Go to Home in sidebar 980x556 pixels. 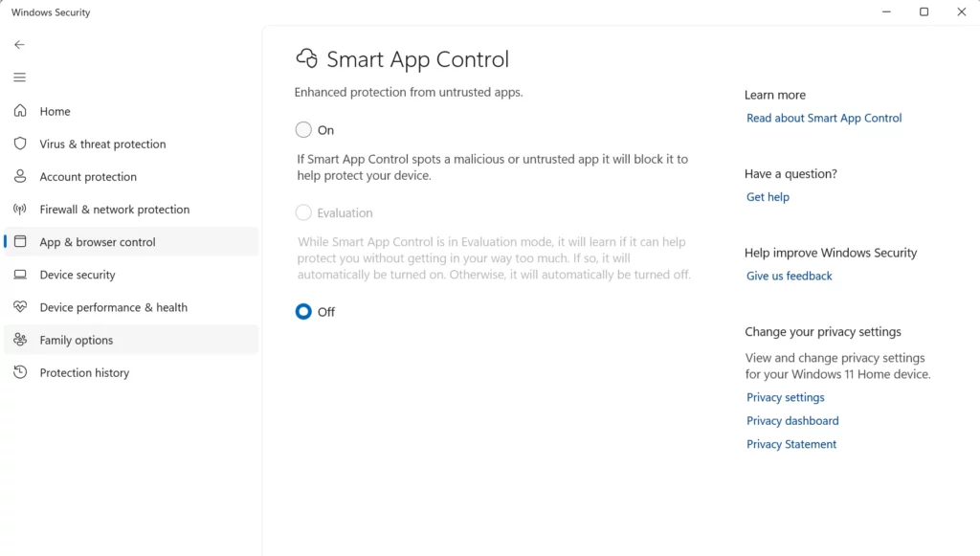pos(131,111)
